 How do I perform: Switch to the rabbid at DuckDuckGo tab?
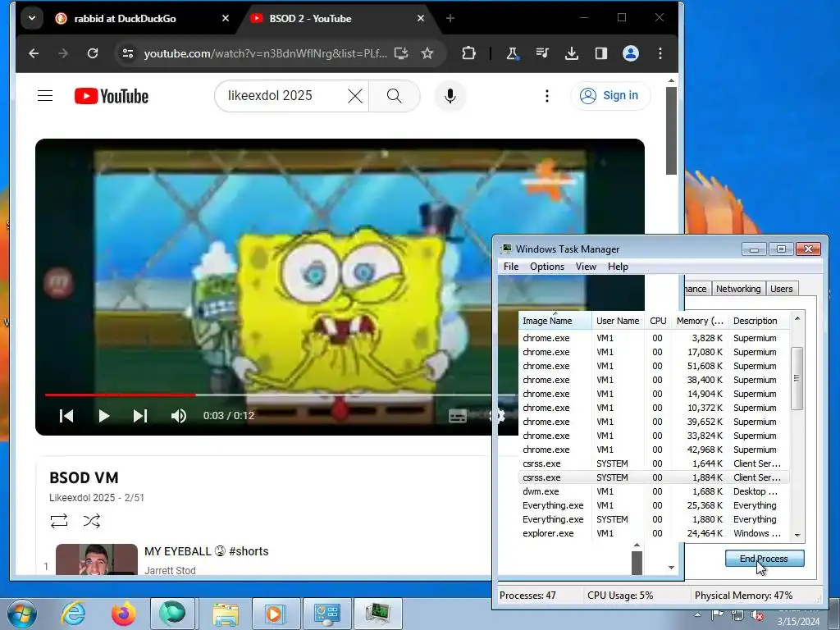[x=125, y=18]
